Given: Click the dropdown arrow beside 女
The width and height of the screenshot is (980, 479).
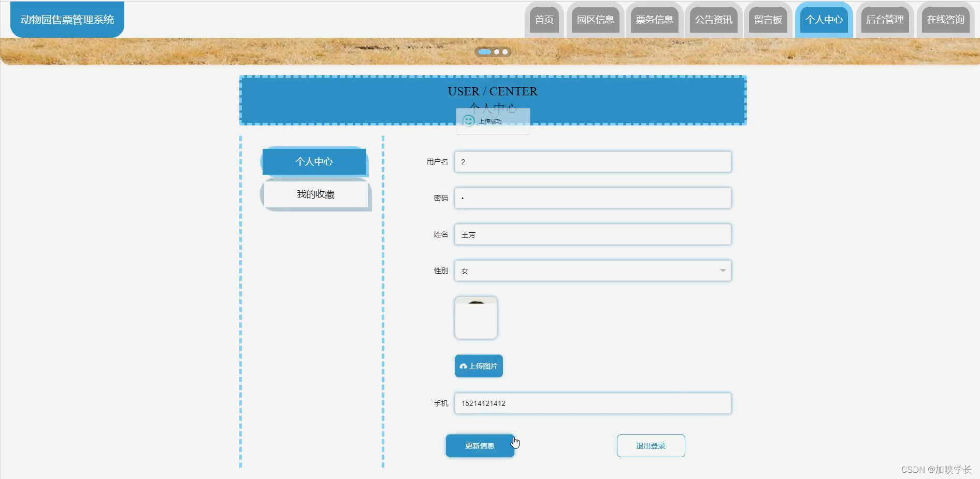Looking at the screenshot, I should point(723,270).
